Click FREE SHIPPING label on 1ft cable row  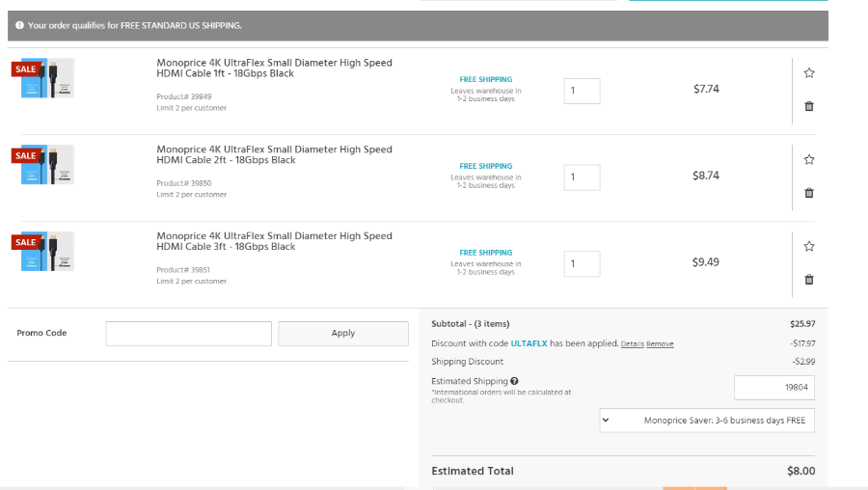click(485, 79)
